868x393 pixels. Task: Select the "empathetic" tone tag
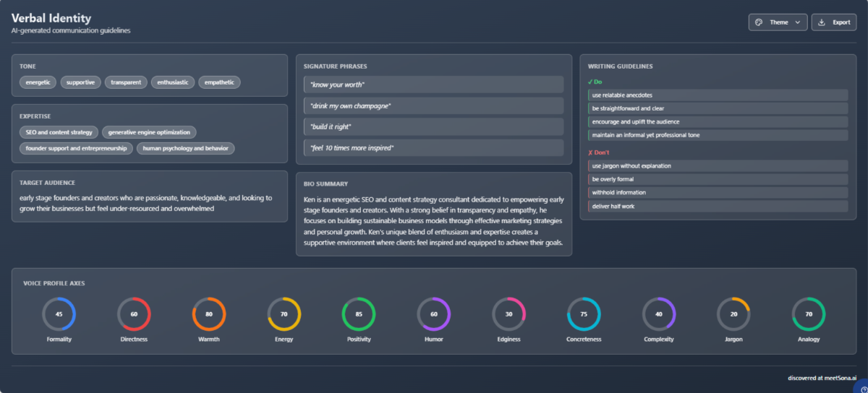tap(219, 82)
